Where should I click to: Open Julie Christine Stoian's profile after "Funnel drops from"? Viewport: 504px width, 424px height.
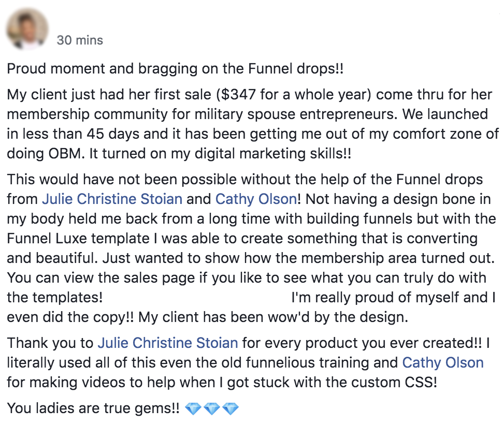tap(112, 199)
